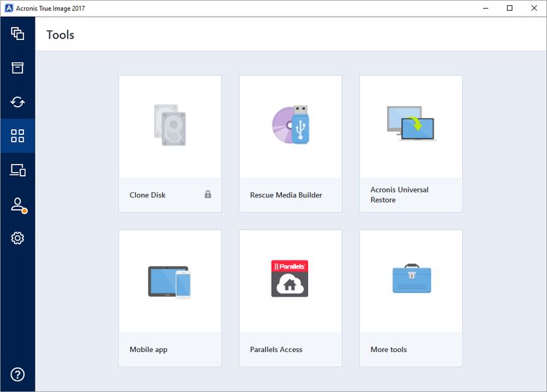Open the Sync section in sidebar
547x392 pixels.
pos(17,102)
